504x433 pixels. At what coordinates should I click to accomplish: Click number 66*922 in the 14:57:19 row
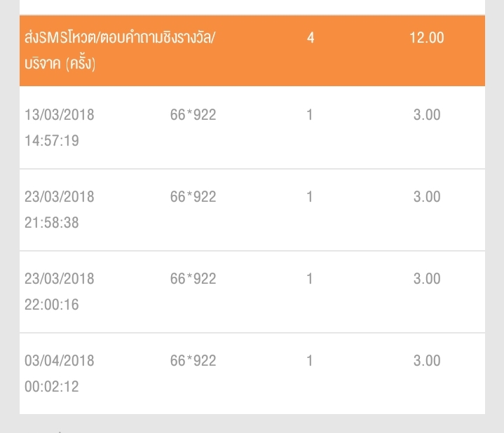(x=193, y=115)
